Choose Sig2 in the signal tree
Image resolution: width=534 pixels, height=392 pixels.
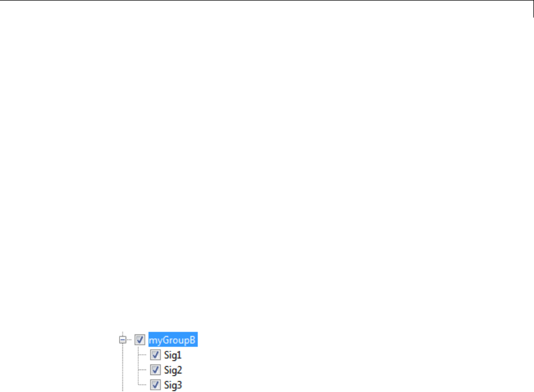[173, 370]
